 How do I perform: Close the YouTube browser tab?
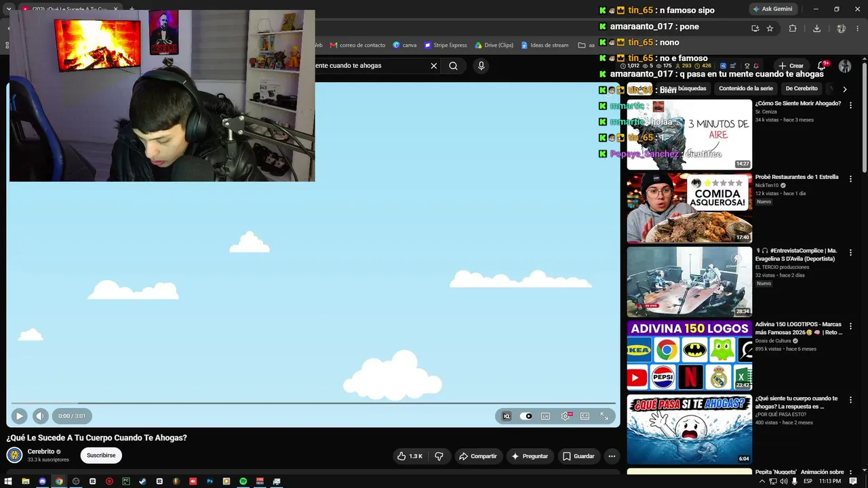116,9
